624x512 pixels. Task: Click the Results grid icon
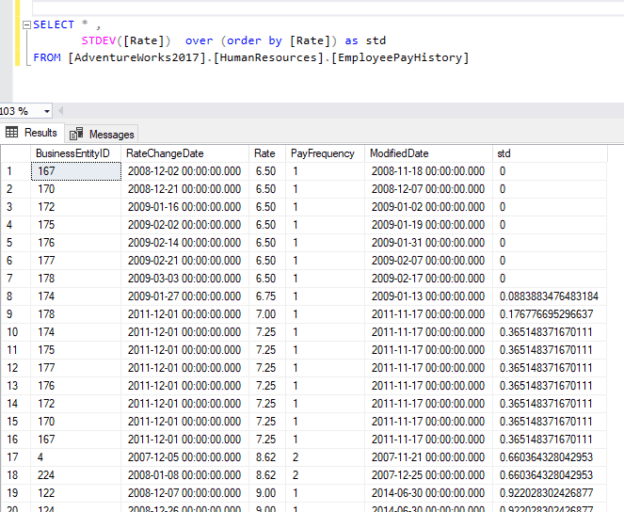tap(12, 132)
